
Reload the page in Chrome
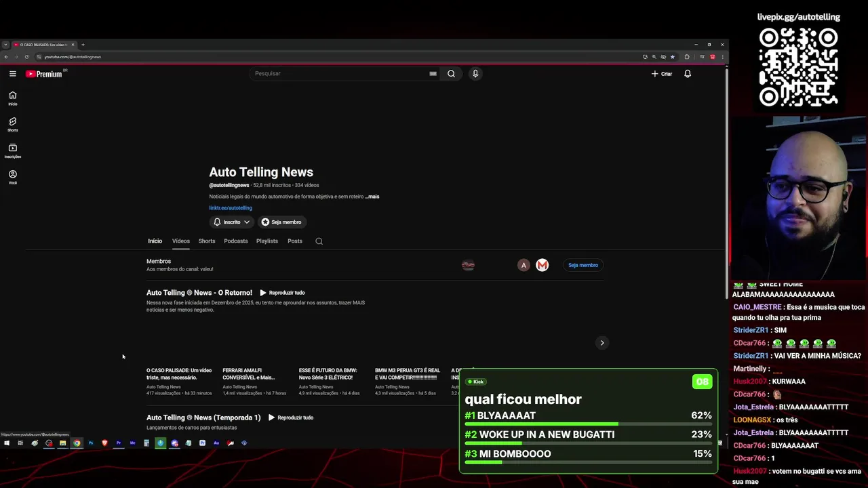(26, 57)
